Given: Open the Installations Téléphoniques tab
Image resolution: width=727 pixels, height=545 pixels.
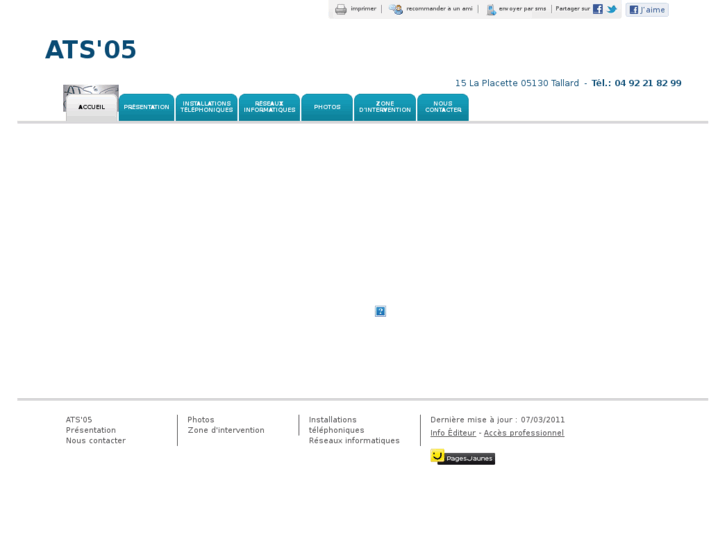Looking at the screenshot, I should (x=206, y=107).
